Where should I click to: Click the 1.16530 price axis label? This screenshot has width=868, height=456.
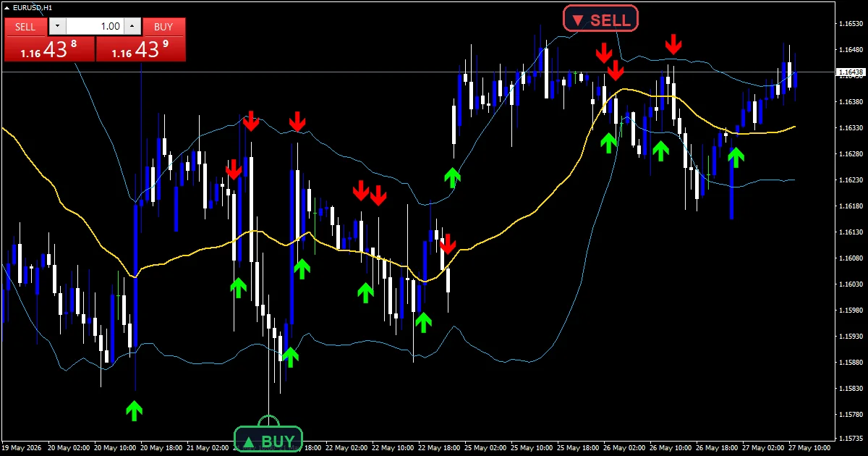tap(851, 24)
